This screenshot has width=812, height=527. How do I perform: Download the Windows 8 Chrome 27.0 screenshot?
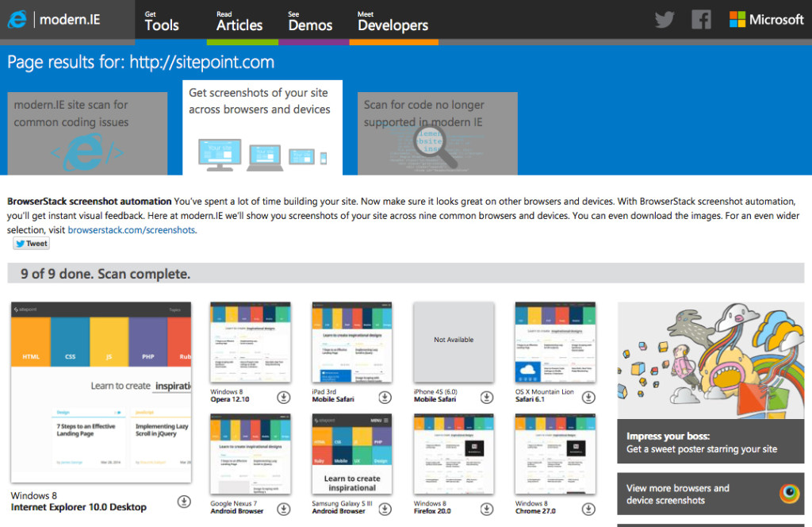click(587, 509)
